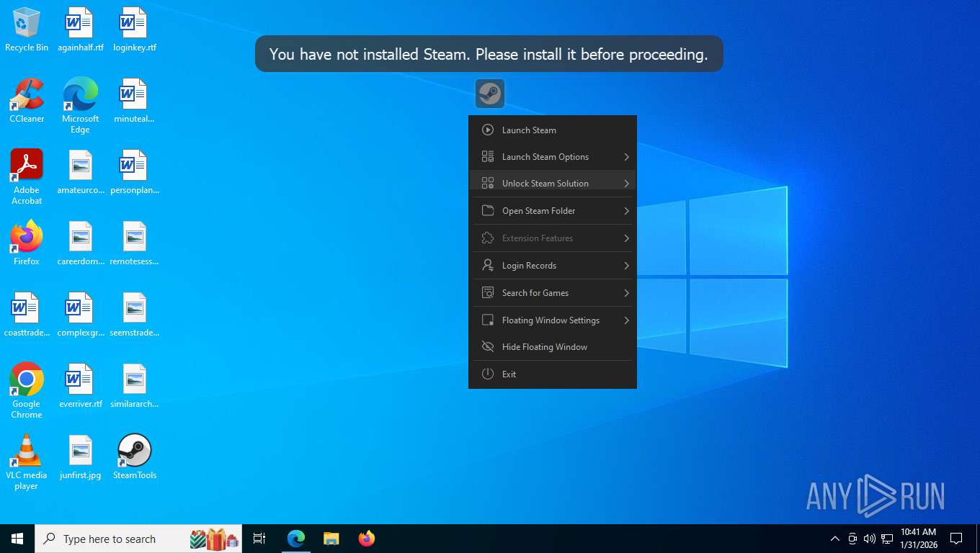Open the notification center
980x553 pixels.
pos(956,539)
